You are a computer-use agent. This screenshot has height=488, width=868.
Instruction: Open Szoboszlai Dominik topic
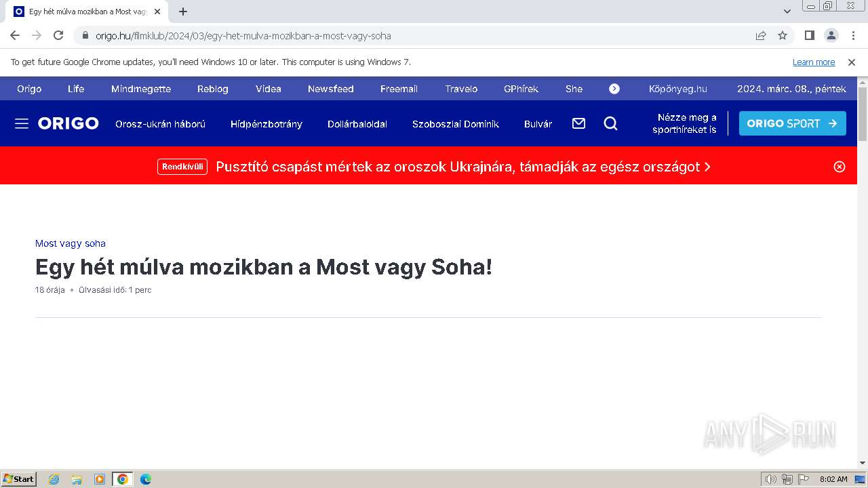point(456,124)
